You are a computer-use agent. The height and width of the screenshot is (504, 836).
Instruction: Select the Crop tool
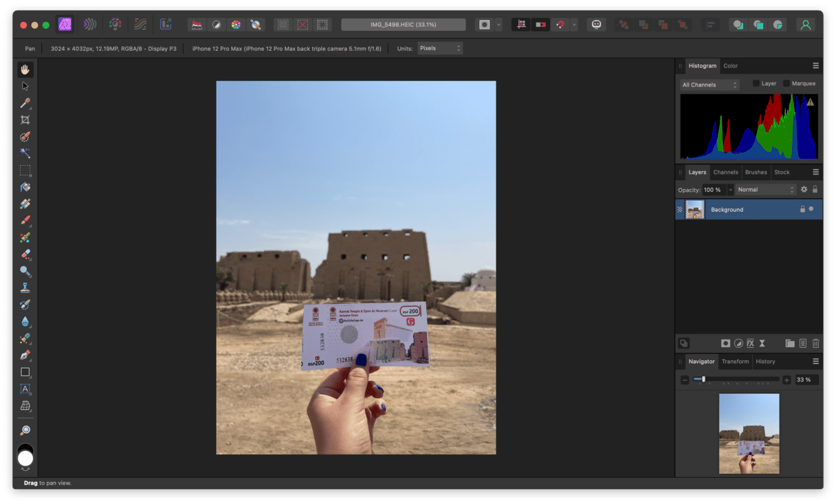pos(25,120)
